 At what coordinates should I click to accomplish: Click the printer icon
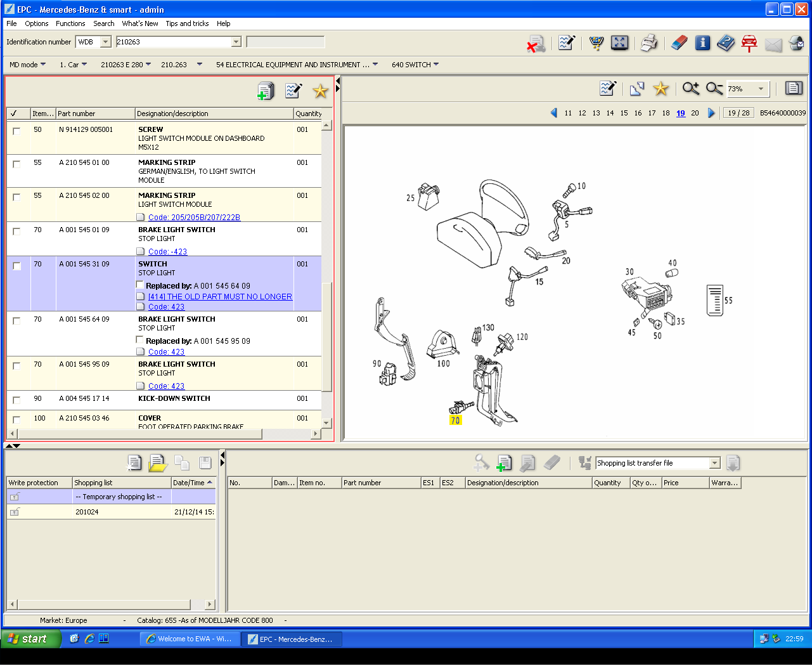point(649,43)
